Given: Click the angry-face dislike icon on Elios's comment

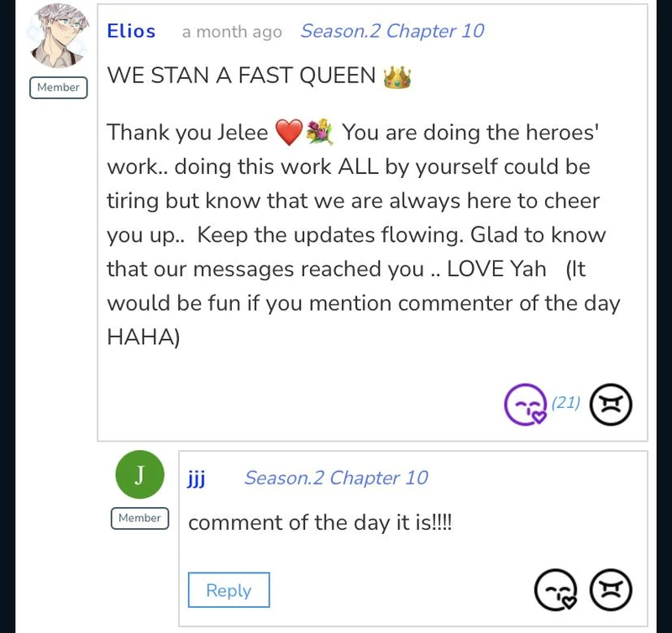Looking at the screenshot, I should point(611,405).
